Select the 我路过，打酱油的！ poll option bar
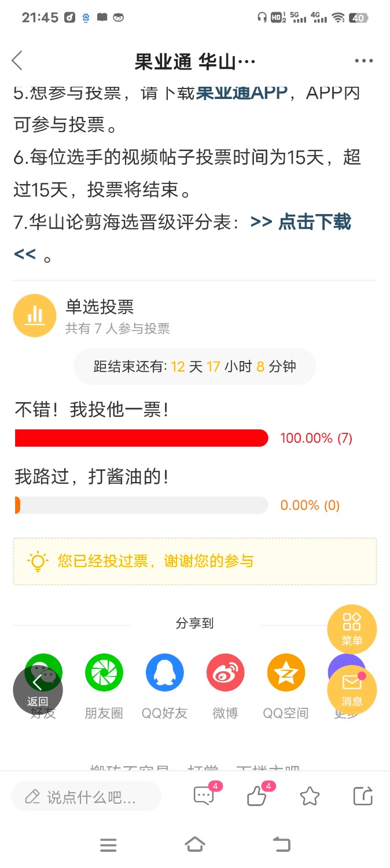The image size is (390, 868). click(x=142, y=505)
